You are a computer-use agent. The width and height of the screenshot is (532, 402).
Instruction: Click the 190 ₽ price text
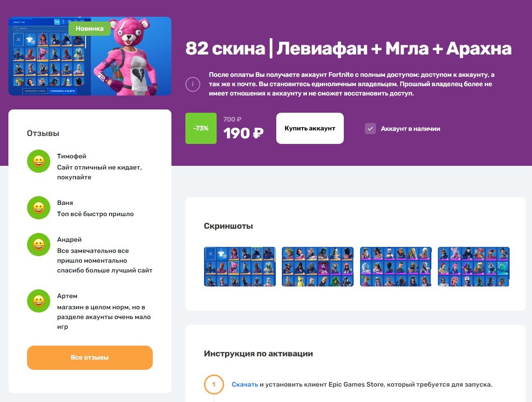tap(243, 133)
